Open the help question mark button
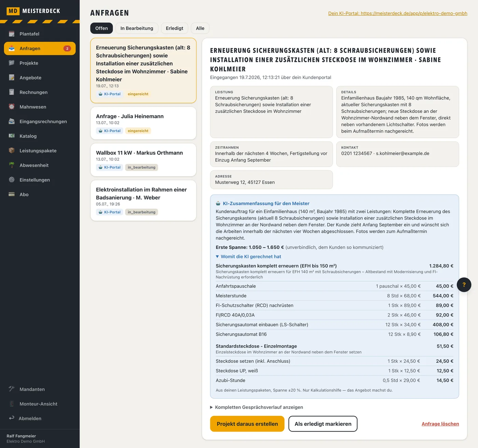Screen dimensions: 478x448 [x=464, y=285]
